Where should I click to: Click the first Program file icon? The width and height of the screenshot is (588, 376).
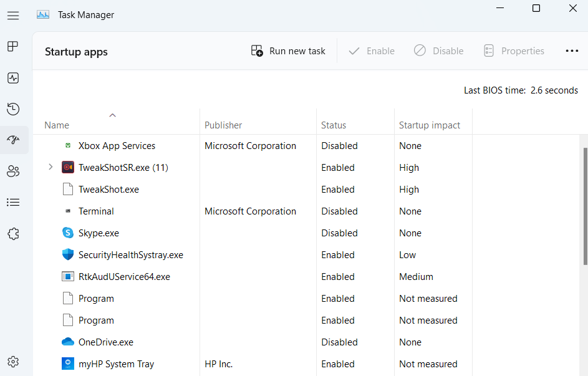68,299
